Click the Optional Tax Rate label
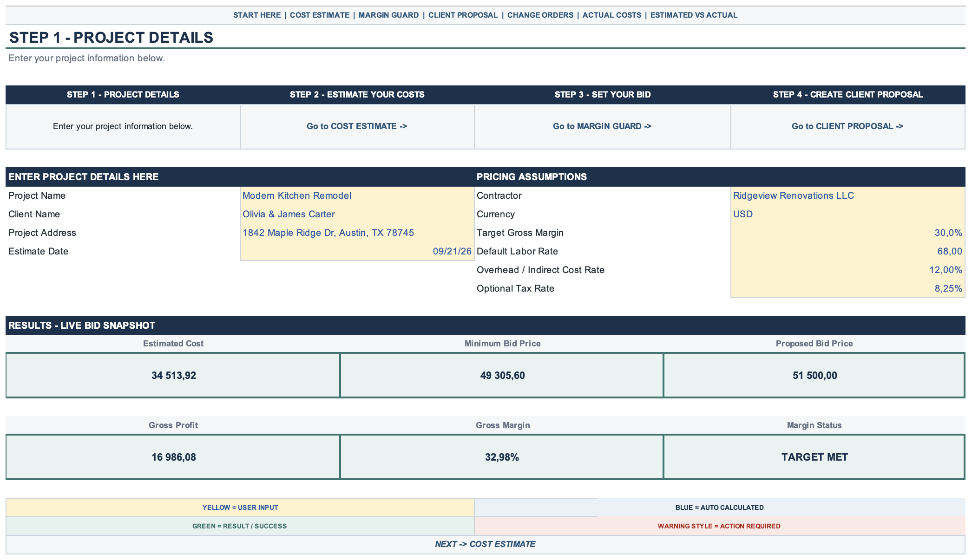Screen dimensions: 972x560 coord(515,288)
